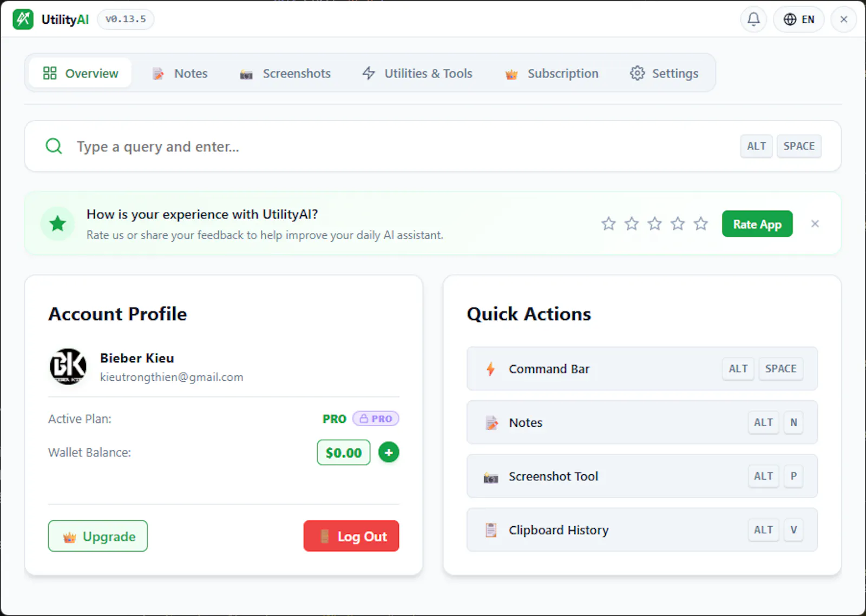Switch to the Overview tab
The image size is (866, 616).
(x=80, y=73)
